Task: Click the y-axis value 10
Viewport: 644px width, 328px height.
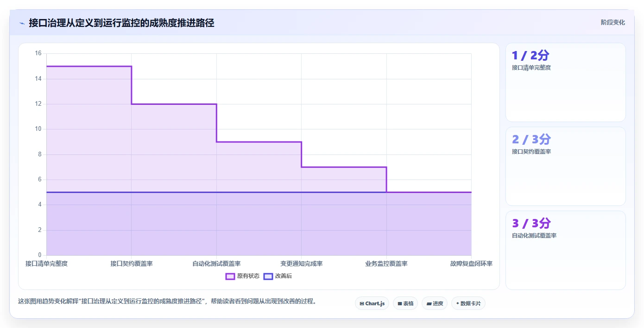Action: click(38, 129)
